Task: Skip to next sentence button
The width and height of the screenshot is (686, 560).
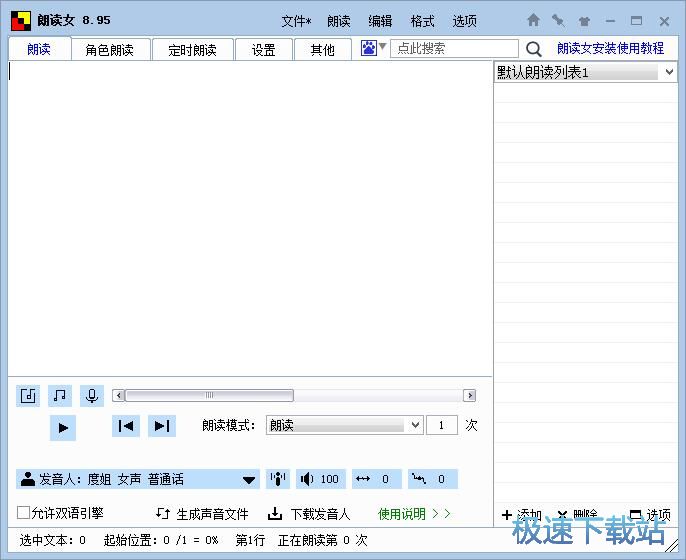Action: [x=161, y=426]
